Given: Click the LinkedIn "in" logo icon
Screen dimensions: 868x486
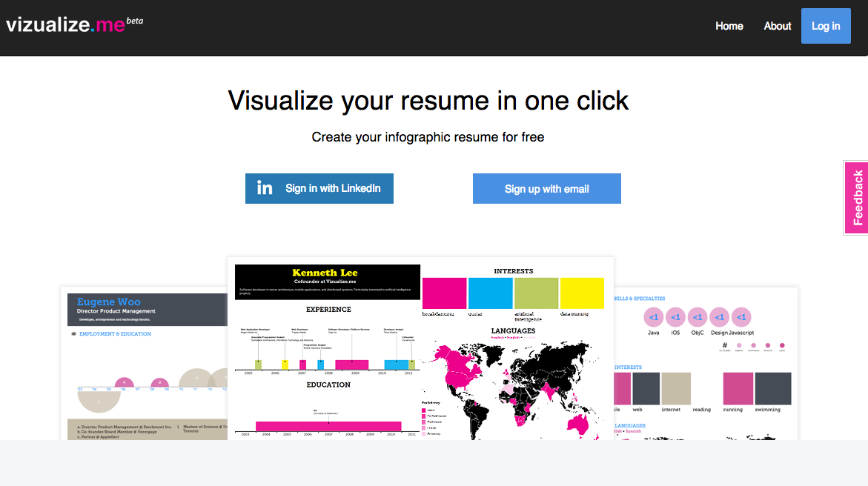Looking at the screenshot, I should coord(265,188).
